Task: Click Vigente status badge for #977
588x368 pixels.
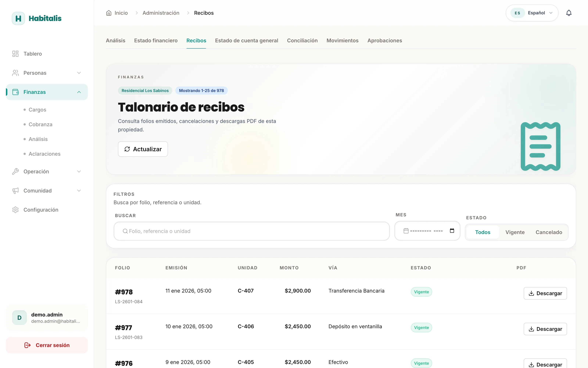Action: pos(421,328)
